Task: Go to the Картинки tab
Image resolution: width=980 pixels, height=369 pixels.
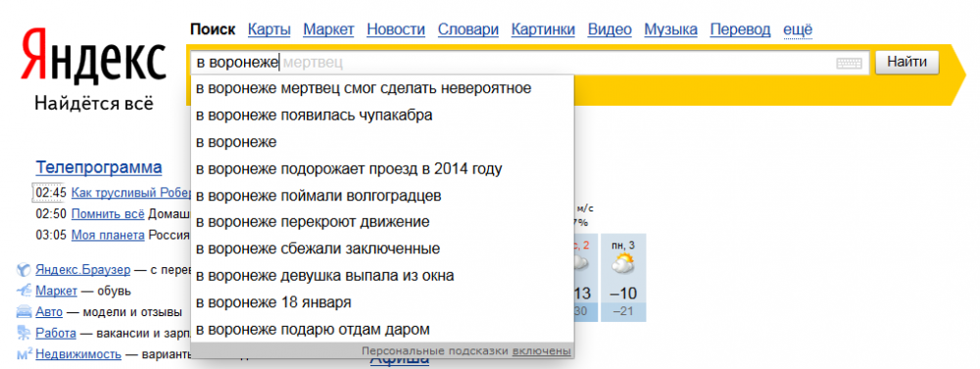Action: coord(543,29)
